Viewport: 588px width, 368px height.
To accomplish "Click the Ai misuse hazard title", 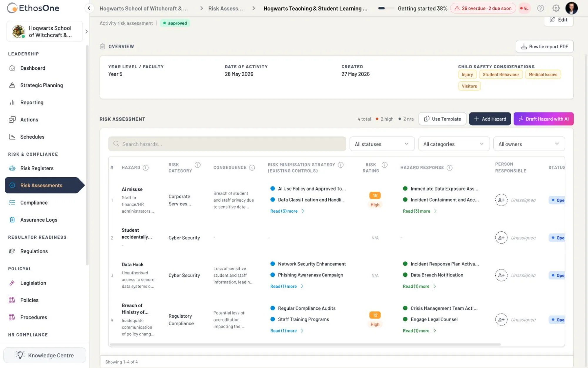I will point(132,189).
